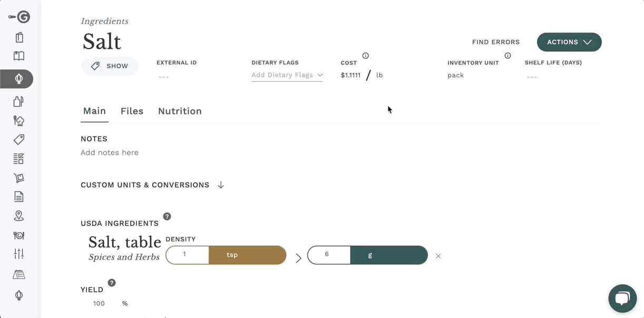Open the location pin sidebar icon

tap(19, 216)
